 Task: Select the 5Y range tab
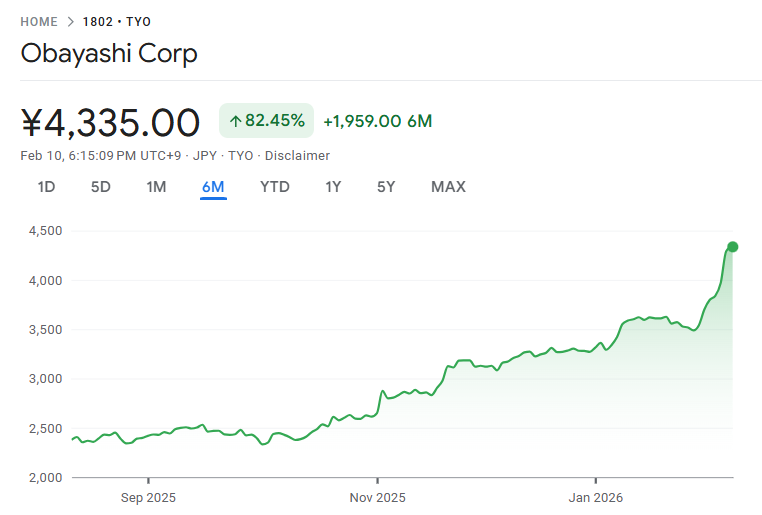(x=386, y=187)
